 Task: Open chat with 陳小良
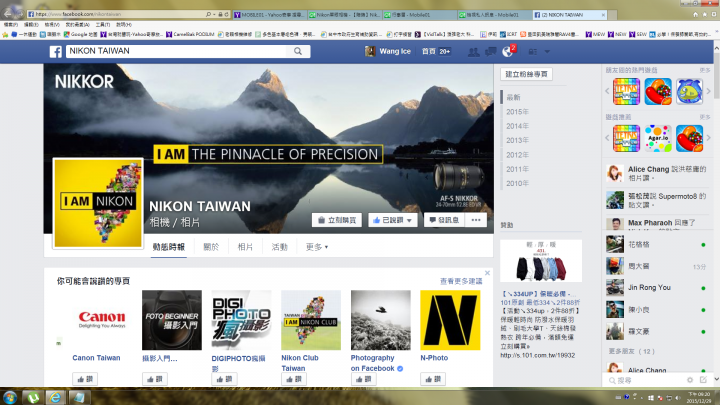tap(656, 309)
